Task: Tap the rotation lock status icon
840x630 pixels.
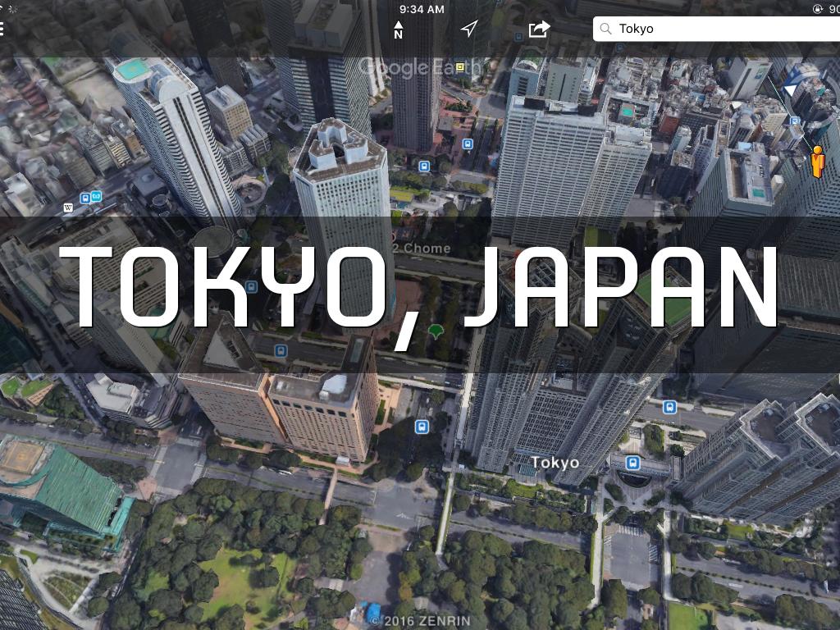Action: 817,9
